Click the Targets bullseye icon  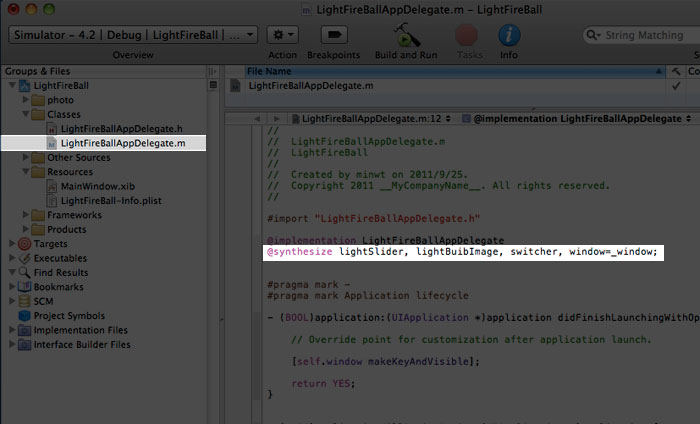[25, 244]
